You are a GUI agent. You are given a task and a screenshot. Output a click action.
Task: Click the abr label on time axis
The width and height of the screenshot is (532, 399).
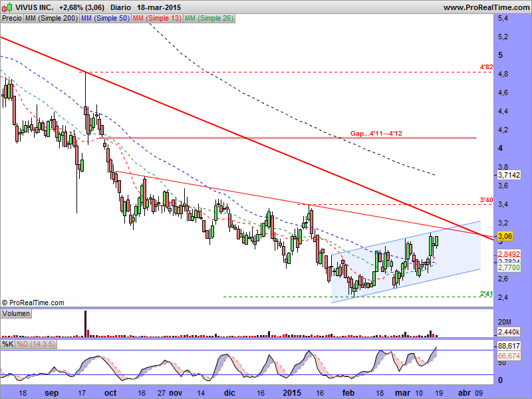pyautogui.click(x=464, y=393)
